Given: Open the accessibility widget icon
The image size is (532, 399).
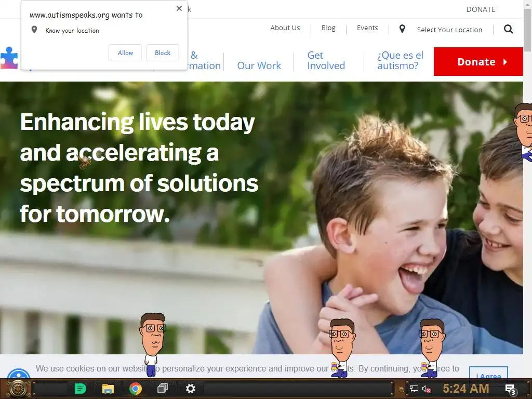Looking at the screenshot, I should point(19,374).
